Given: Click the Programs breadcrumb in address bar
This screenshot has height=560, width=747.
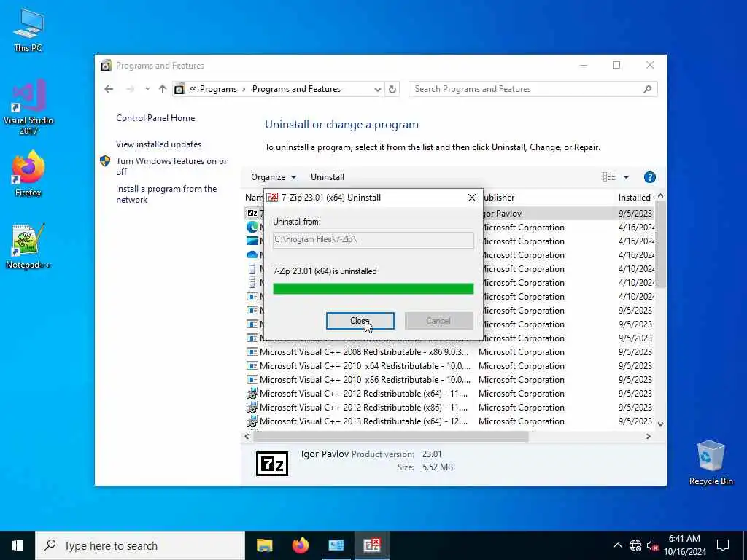Looking at the screenshot, I should [218, 89].
